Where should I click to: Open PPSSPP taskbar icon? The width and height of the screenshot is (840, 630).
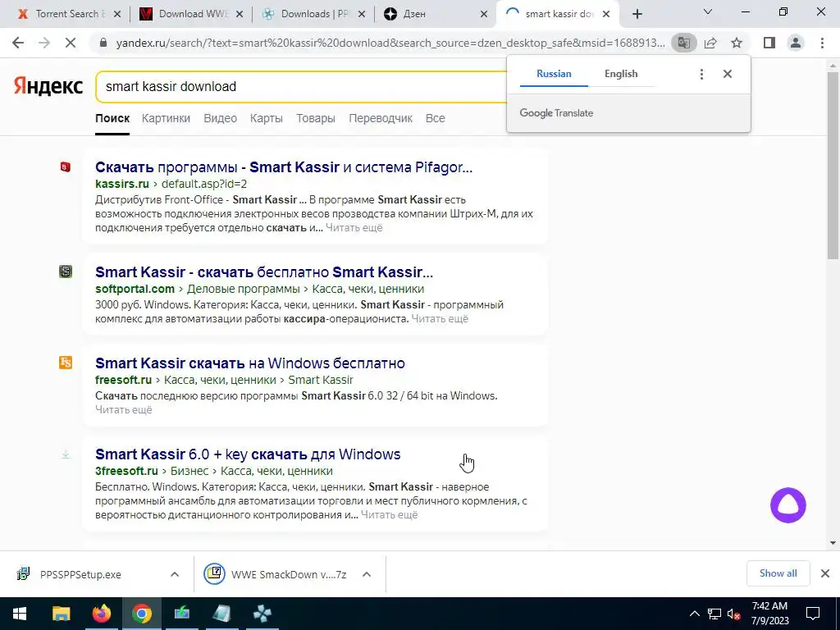coord(262,614)
